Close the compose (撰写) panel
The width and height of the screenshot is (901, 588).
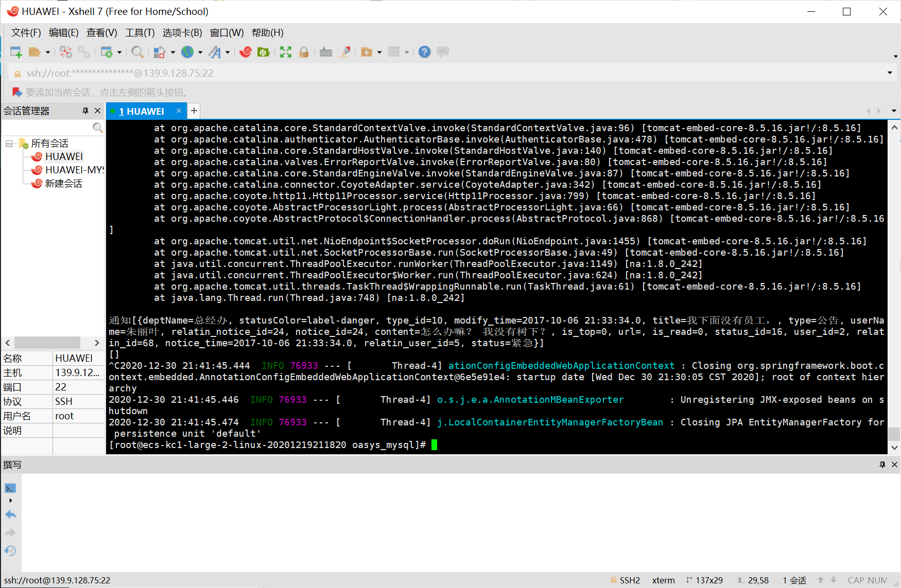894,465
